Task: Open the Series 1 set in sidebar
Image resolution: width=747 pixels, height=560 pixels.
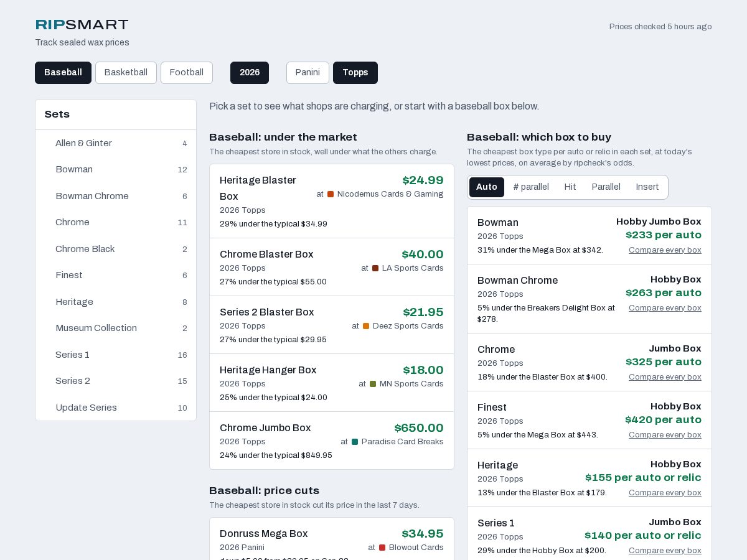Action: pos(116,355)
